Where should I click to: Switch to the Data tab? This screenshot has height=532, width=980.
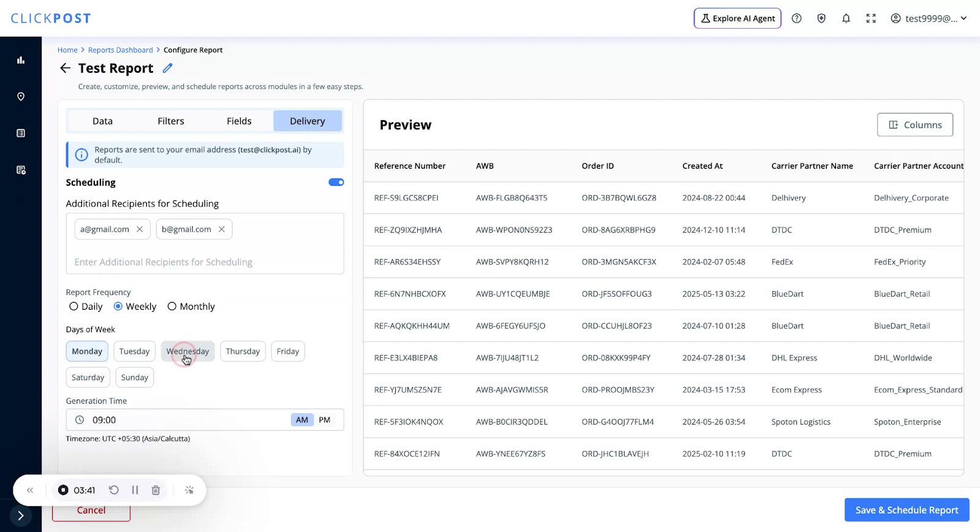pos(102,121)
